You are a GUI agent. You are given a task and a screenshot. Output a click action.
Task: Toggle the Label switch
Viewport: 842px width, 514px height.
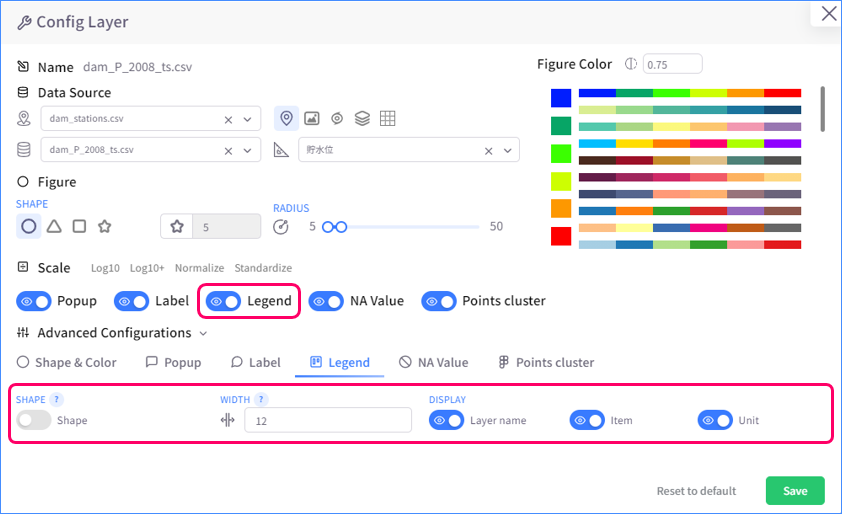(132, 301)
